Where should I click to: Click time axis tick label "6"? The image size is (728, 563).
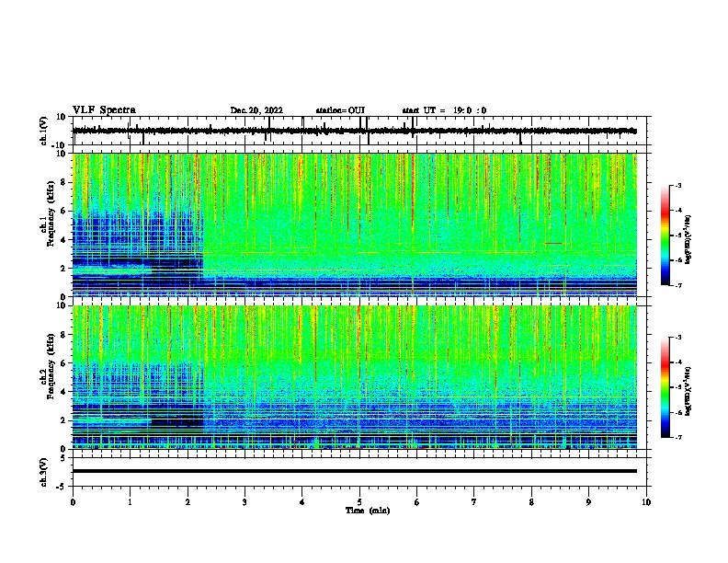coord(417,502)
